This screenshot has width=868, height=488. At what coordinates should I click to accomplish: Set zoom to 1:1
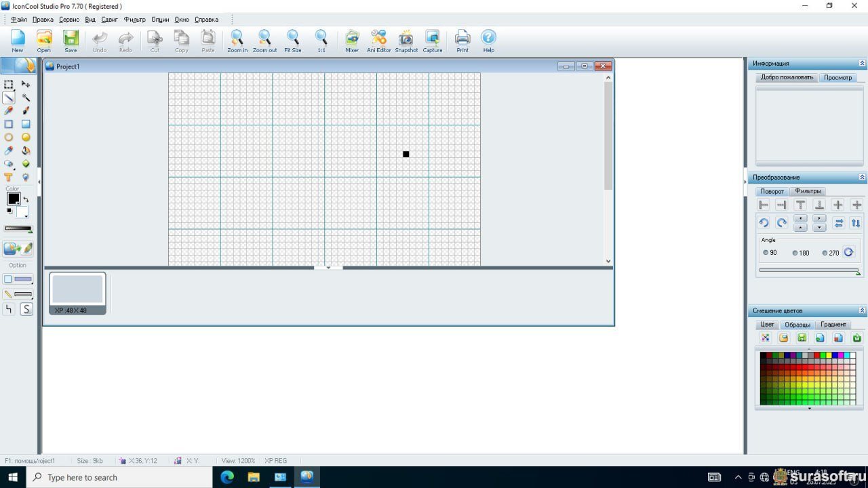pos(321,41)
